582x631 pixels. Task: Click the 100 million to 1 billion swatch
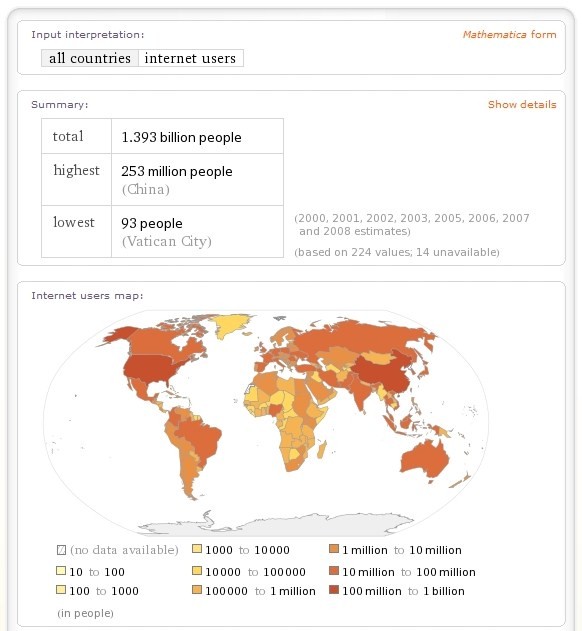[x=334, y=590]
